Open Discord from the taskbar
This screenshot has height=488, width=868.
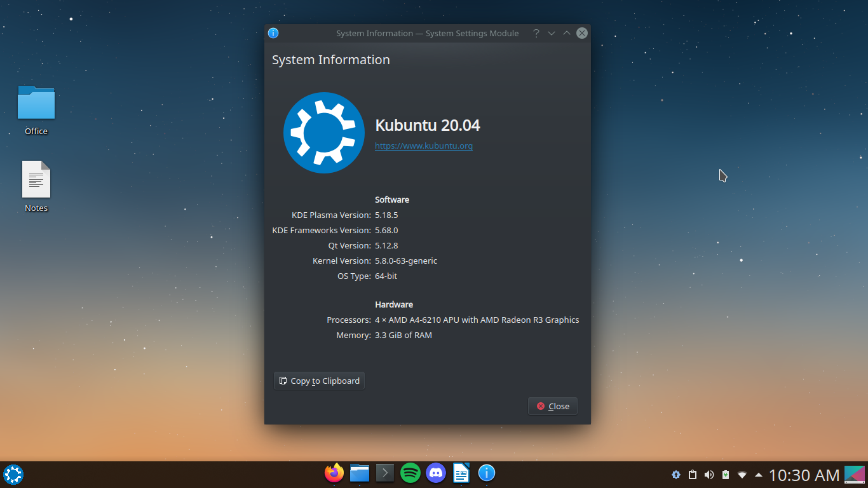pos(436,473)
